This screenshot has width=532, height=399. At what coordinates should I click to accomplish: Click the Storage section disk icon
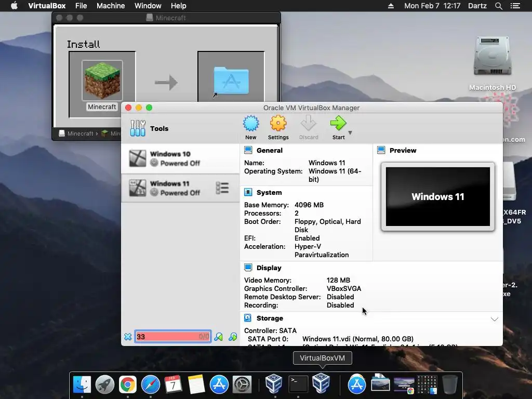pyautogui.click(x=248, y=318)
